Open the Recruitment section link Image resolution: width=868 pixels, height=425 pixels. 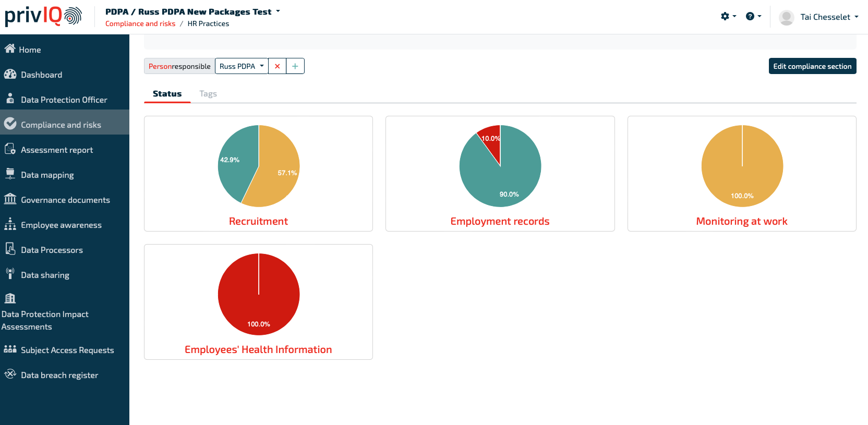click(258, 221)
